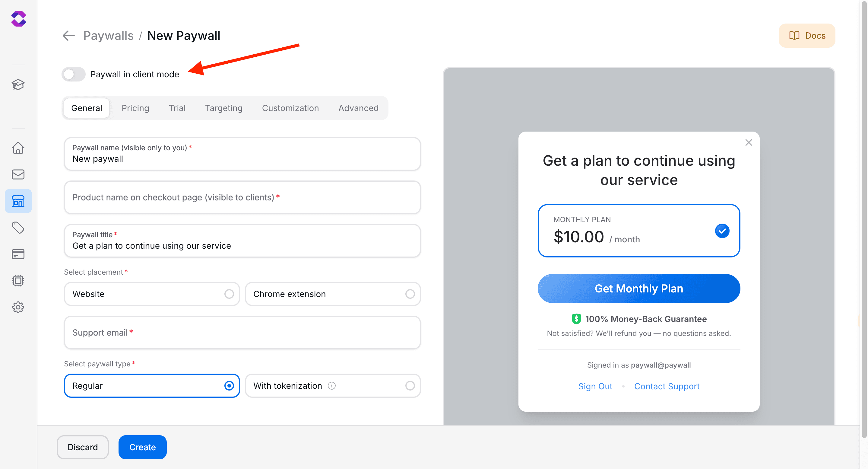Select the Paywalls storefront icon
Screen dimensions: 868x469
18,201
